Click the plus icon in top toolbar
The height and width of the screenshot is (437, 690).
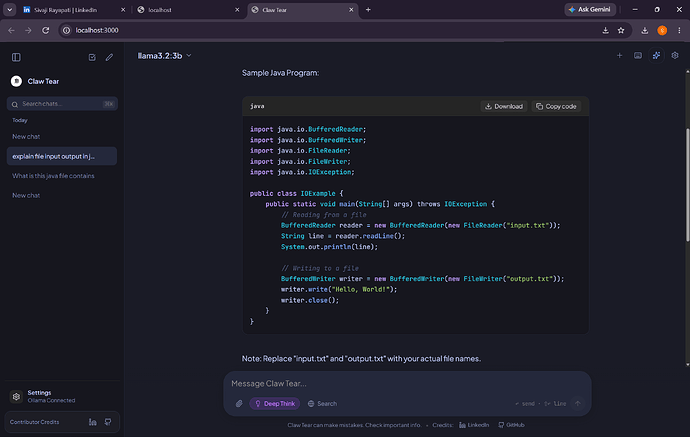point(620,55)
